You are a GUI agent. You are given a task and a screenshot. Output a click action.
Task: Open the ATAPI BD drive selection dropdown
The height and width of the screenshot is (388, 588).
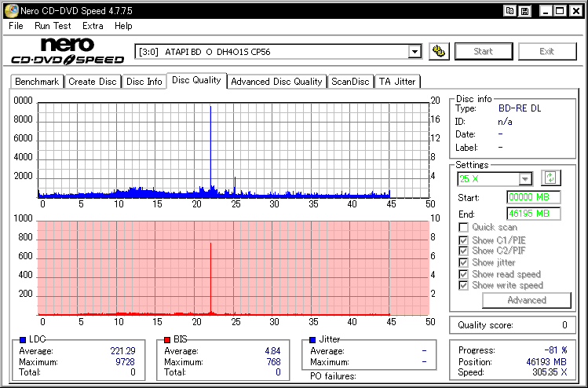(415, 51)
